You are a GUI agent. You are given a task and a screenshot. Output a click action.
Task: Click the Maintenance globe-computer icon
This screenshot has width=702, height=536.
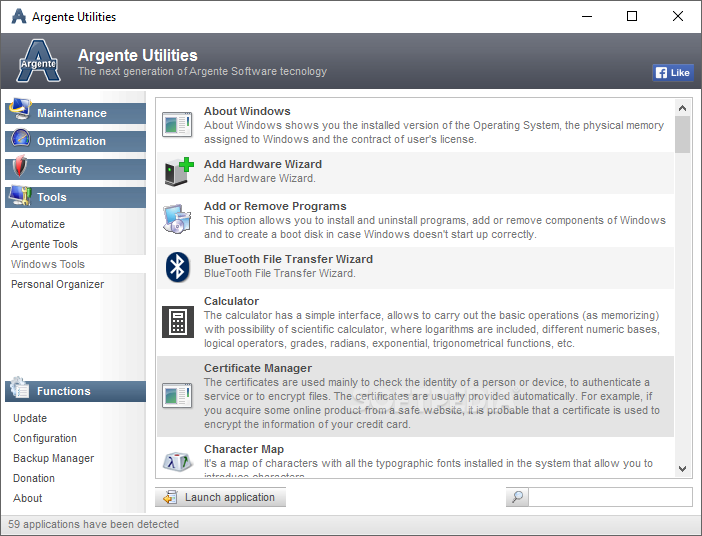20,109
